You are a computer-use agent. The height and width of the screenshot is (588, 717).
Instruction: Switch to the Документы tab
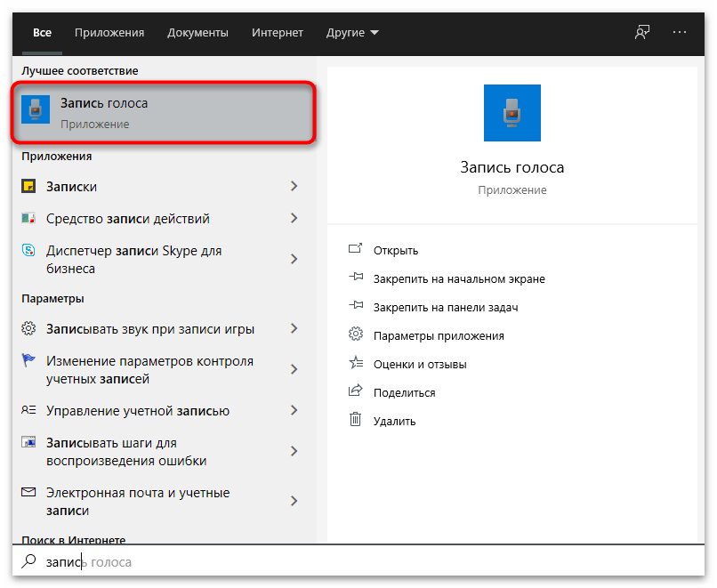[x=197, y=33]
